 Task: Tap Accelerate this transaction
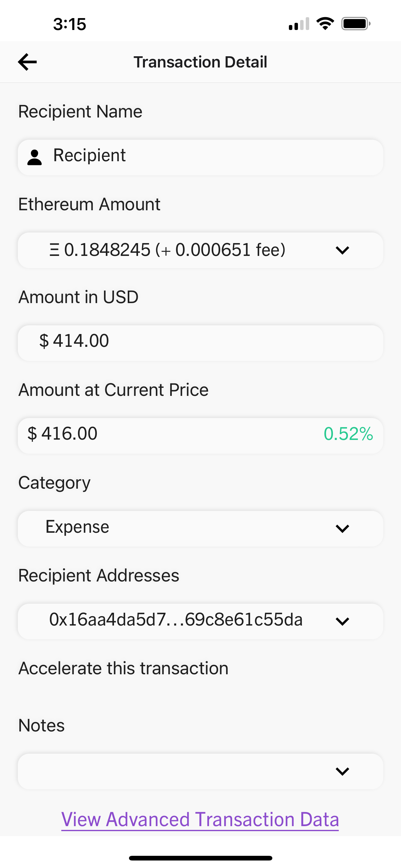(x=123, y=668)
